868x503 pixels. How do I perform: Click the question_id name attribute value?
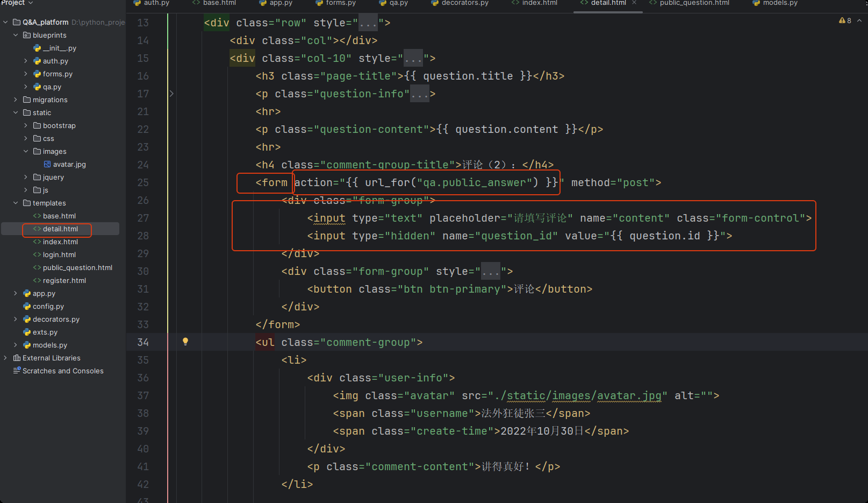click(517, 236)
